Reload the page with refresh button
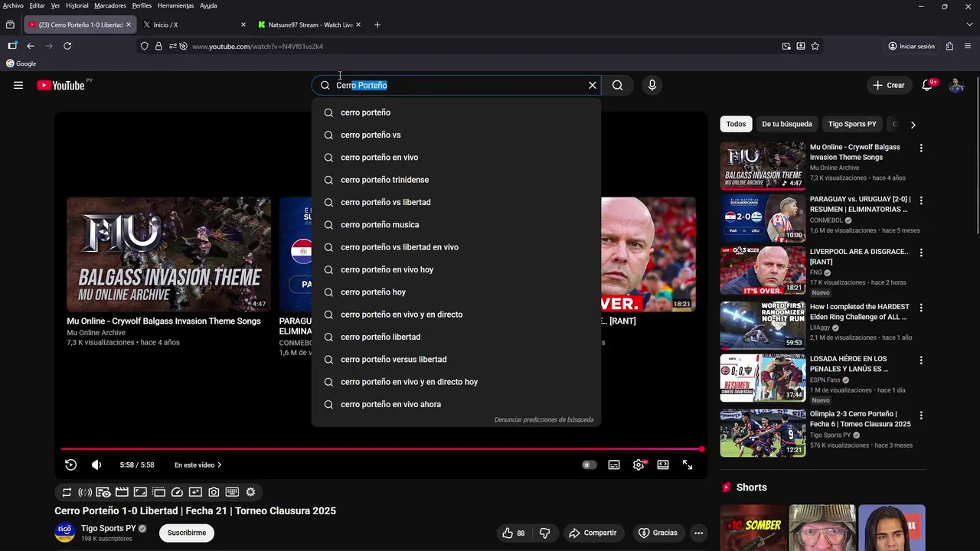This screenshot has height=551, width=980. click(67, 46)
